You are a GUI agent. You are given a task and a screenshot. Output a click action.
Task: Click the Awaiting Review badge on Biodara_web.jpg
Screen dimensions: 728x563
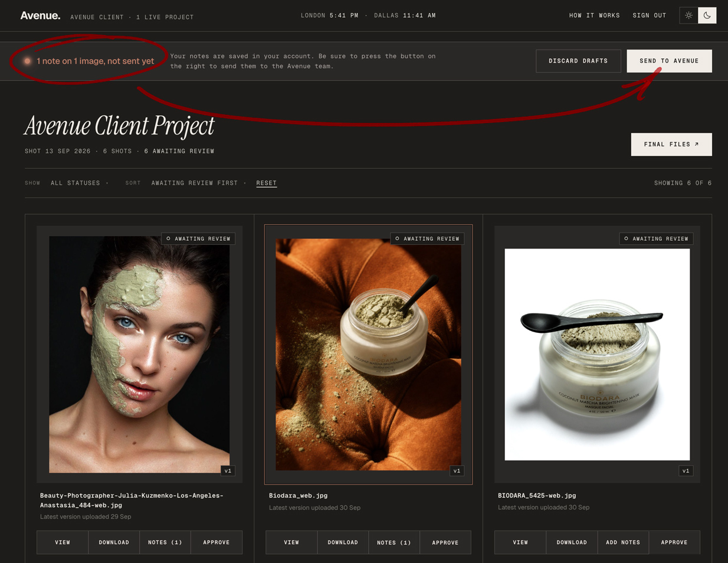[x=427, y=238]
